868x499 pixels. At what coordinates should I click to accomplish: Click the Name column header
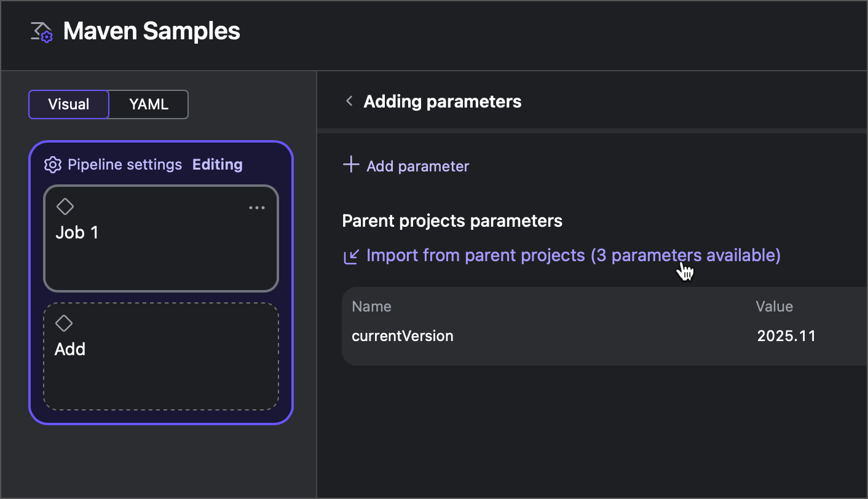coord(371,306)
